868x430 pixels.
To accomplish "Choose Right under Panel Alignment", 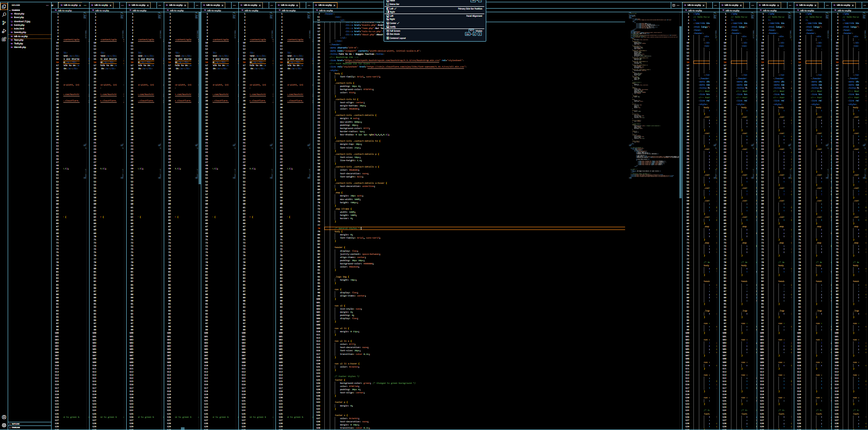I will (x=434, y=19).
